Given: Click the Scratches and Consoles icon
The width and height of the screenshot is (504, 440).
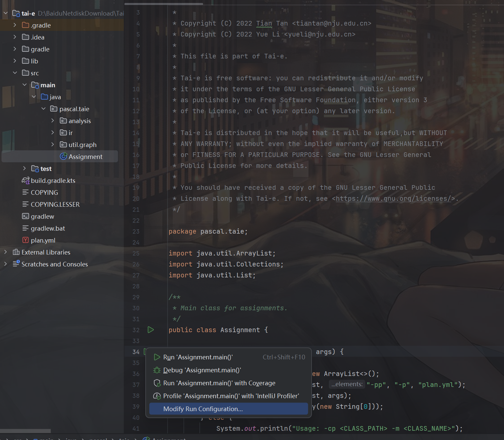Looking at the screenshot, I should click(x=16, y=264).
